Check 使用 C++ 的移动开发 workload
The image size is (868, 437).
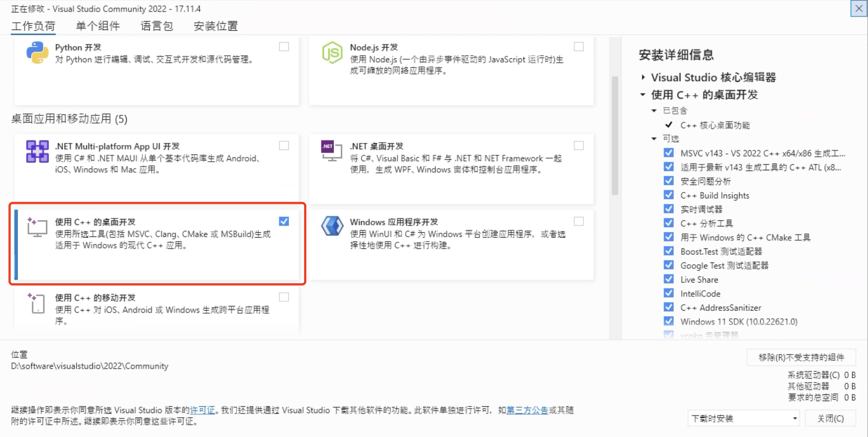pyautogui.click(x=284, y=297)
